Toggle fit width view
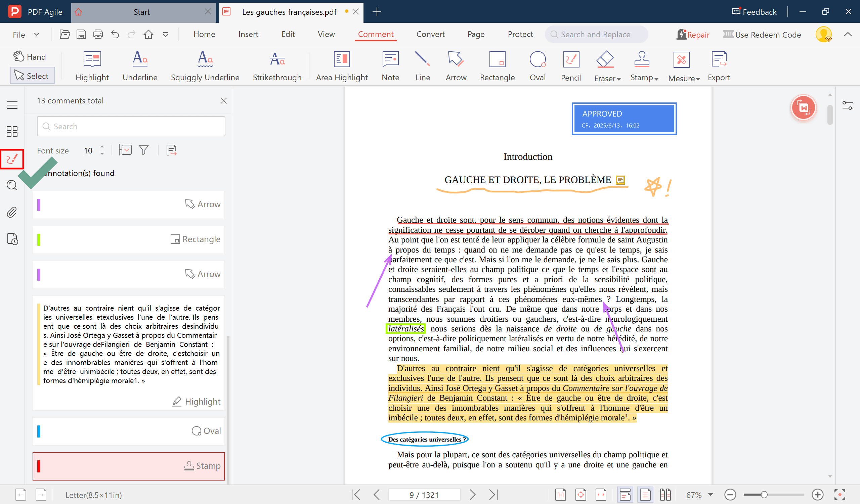The height and width of the screenshot is (504, 860). point(601,495)
